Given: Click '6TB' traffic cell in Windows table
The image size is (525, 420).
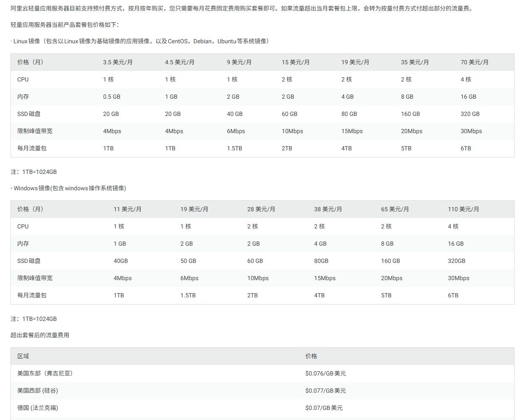Looking at the screenshot, I should 453,295.
